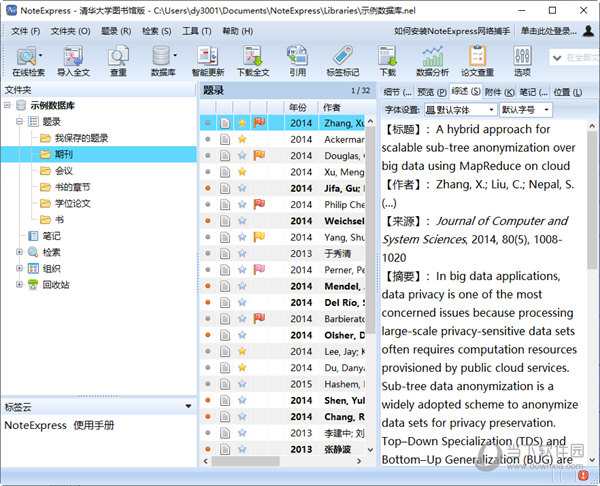600x486 pixels.
Task: Open the 在线检索 dropdown arrow
Action: [40, 55]
